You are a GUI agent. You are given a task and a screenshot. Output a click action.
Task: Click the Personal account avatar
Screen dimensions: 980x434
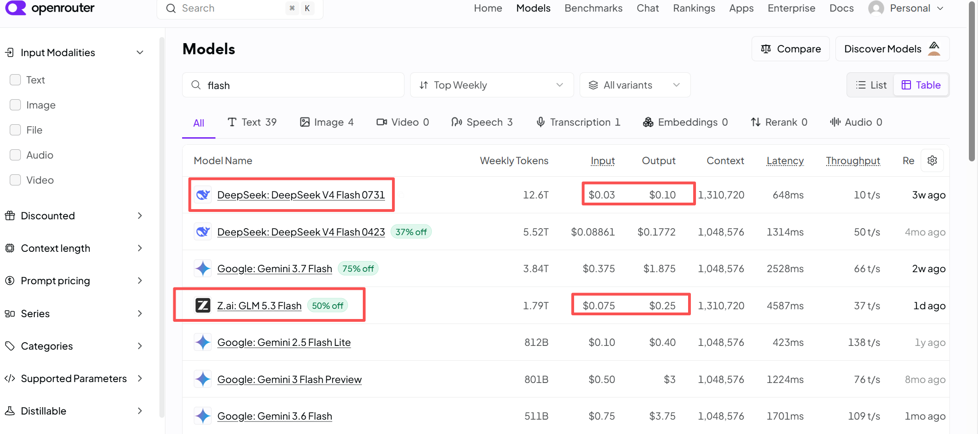pyautogui.click(x=876, y=8)
